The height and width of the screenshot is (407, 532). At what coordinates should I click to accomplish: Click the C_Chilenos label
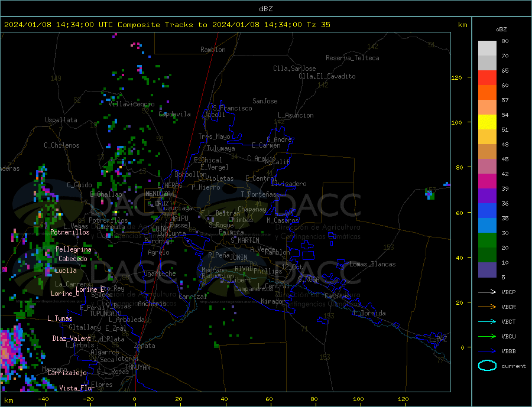click(61, 145)
